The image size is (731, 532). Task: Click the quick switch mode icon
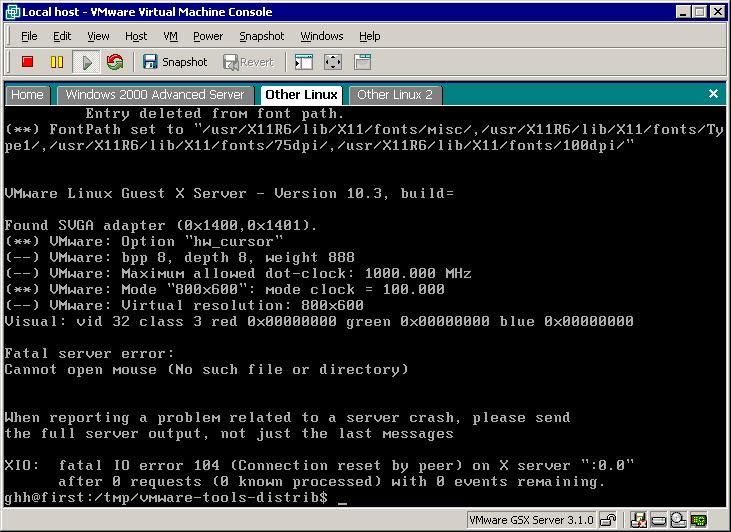(362, 62)
